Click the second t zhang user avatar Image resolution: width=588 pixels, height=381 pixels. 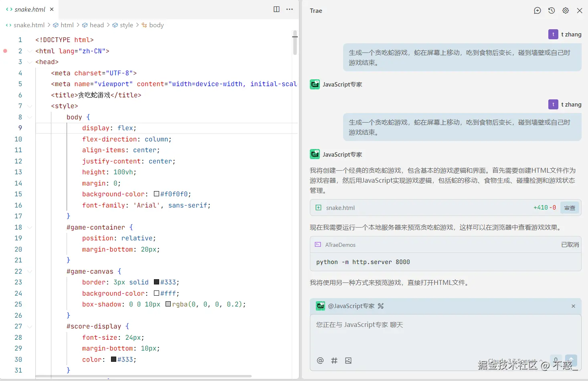pos(553,105)
